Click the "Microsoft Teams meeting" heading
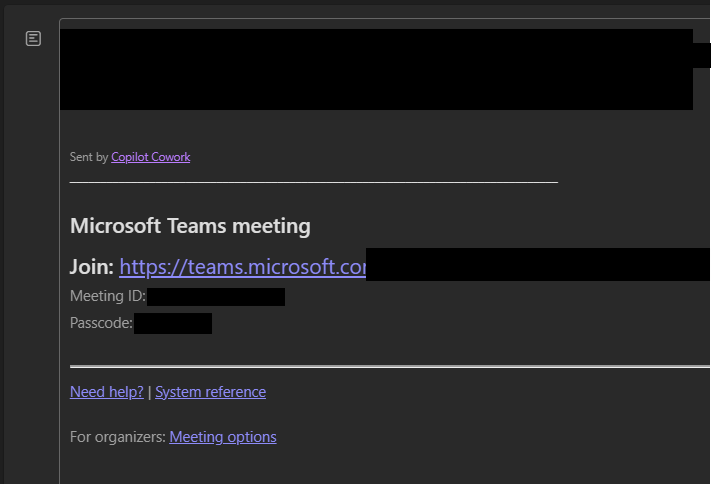The height and width of the screenshot is (484, 711). click(190, 226)
